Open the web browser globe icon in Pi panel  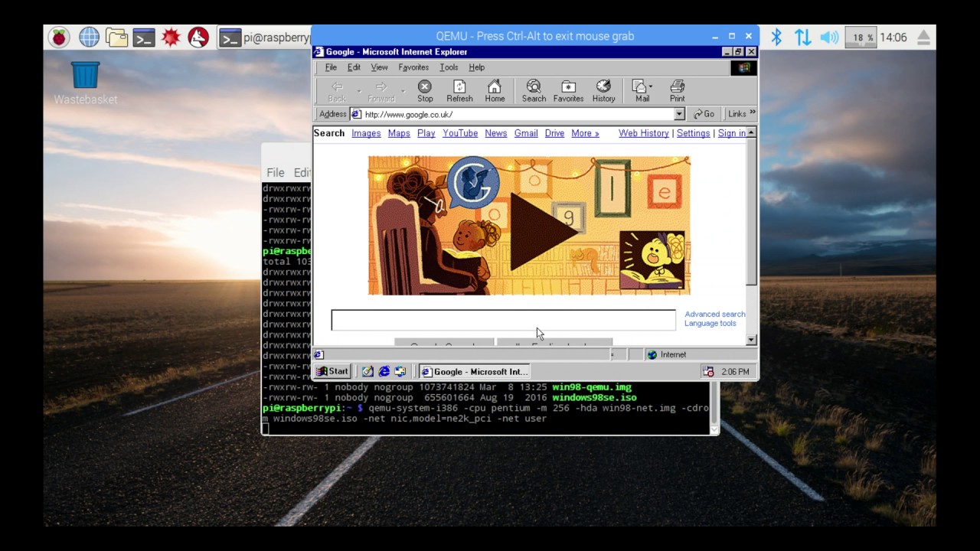point(89,37)
